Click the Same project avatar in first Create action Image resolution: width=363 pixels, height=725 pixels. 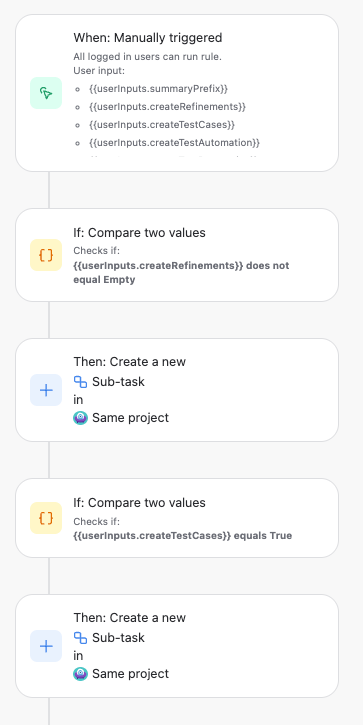pos(80,418)
